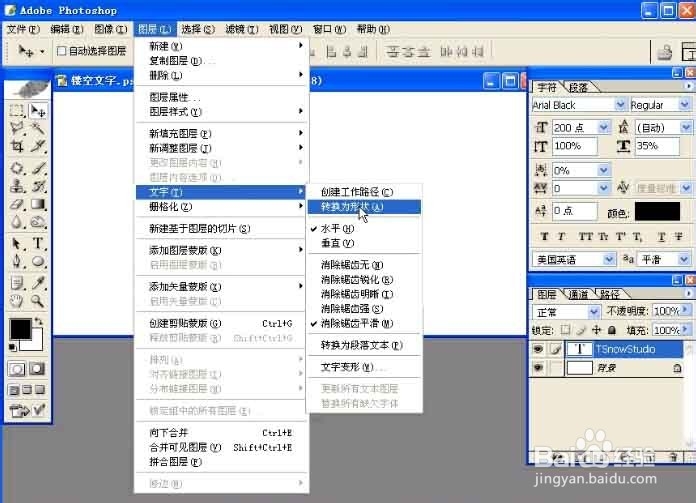Select the Zoom magnifier tool
The image size is (696, 503).
(x=38, y=301)
